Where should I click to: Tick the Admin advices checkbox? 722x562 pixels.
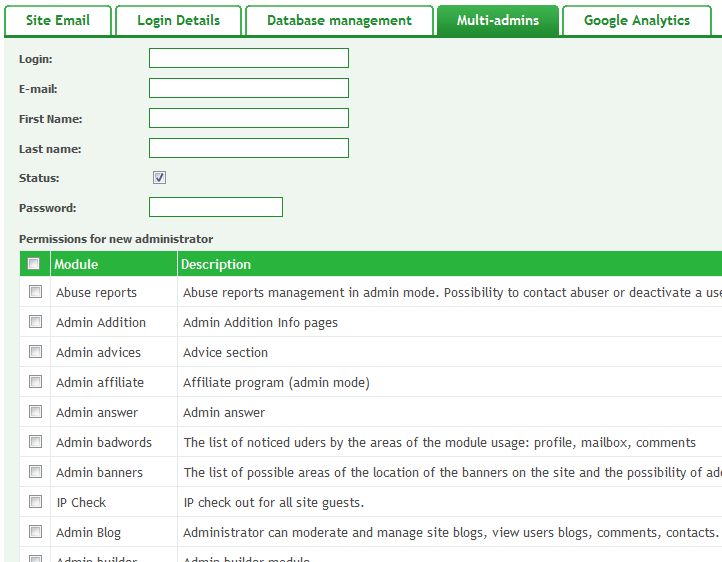(x=35, y=352)
